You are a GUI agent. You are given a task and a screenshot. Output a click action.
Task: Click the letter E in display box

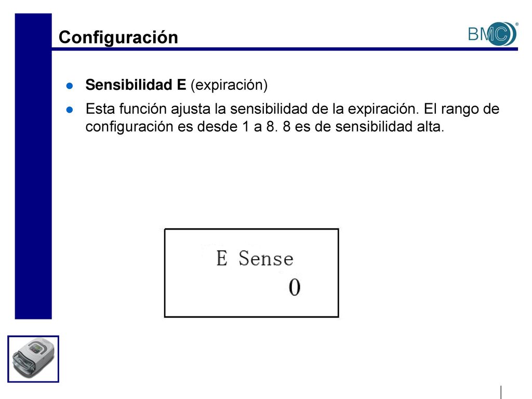tap(222, 258)
